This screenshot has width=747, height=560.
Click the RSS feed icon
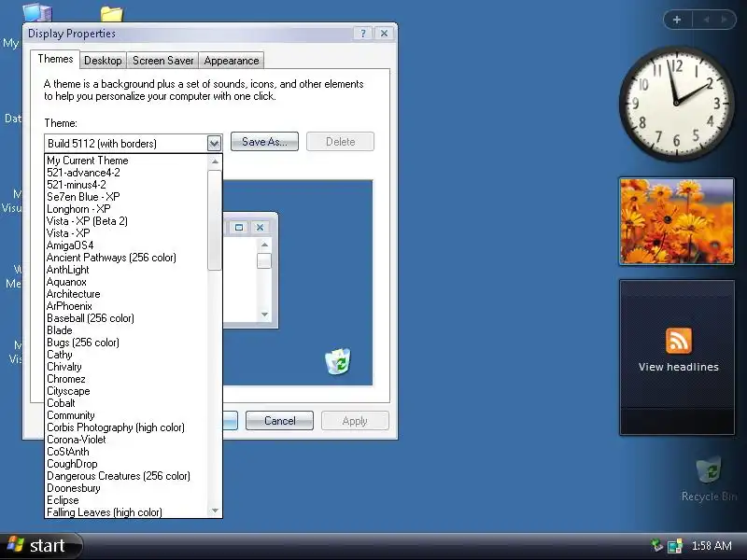point(679,341)
